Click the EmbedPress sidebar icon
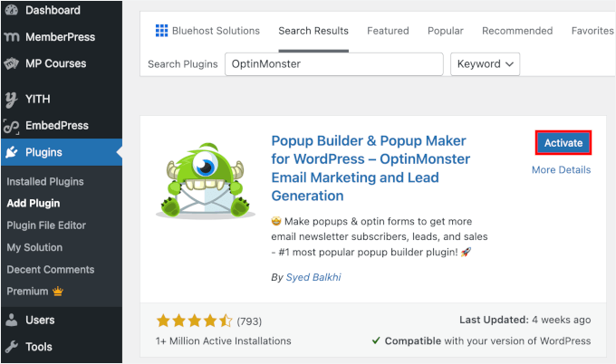 (x=12, y=126)
